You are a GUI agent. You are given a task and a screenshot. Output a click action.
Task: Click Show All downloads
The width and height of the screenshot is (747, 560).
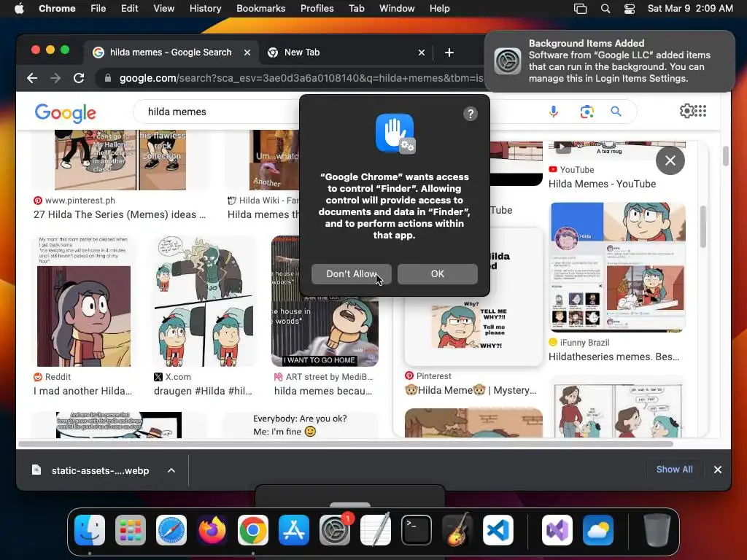675,470
